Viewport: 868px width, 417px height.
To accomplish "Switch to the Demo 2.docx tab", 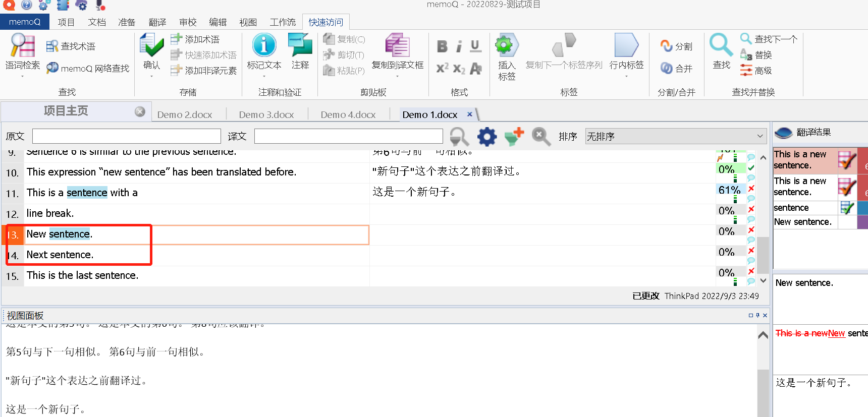I will pyautogui.click(x=185, y=114).
